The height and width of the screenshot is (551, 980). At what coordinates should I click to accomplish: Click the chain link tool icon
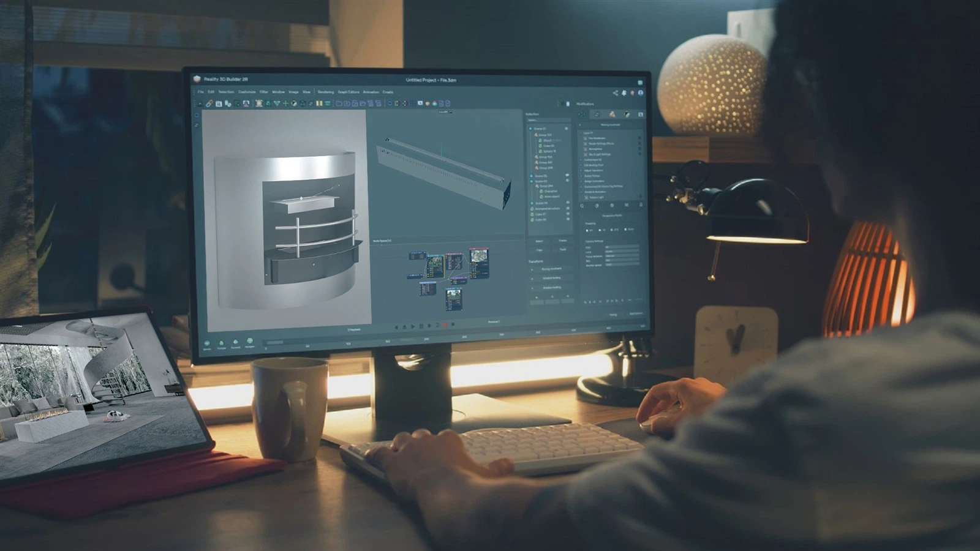209,103
